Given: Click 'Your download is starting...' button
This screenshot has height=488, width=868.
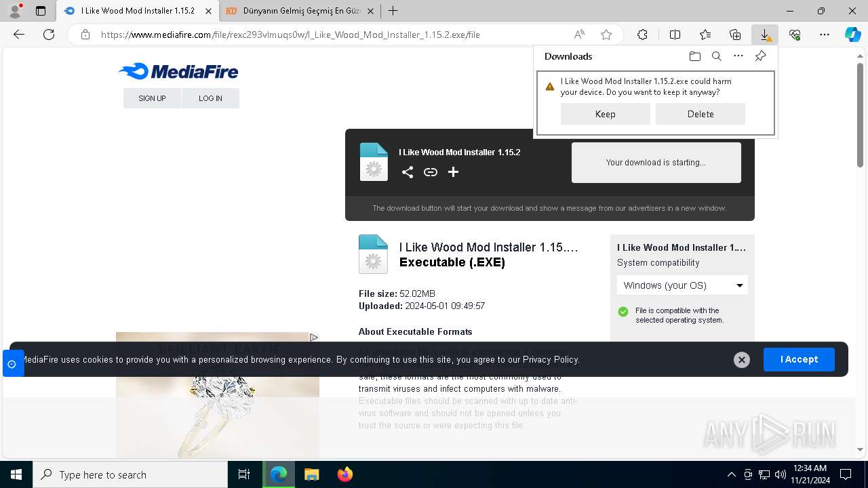Looking at the screenshot, I should (656, 163).
